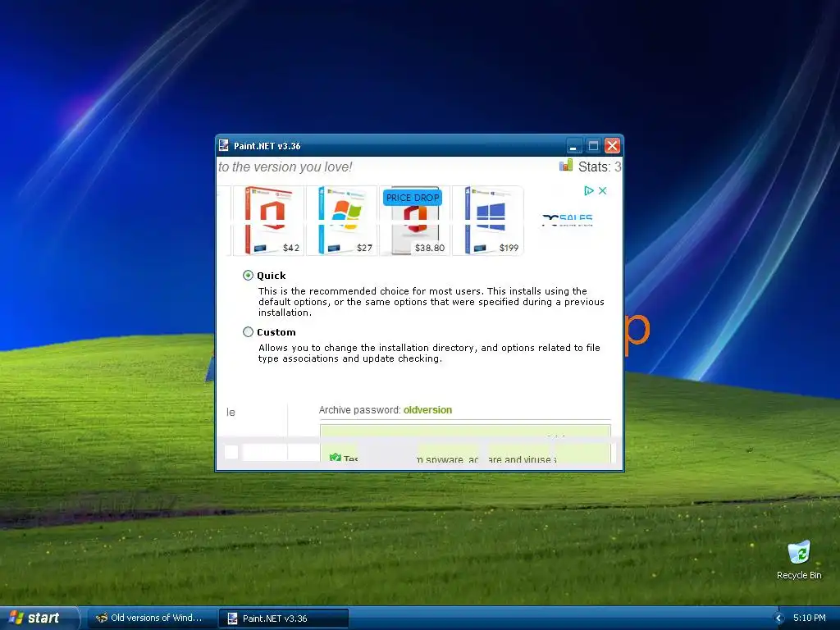Open the Windows Start menu
Screen dimensions: 840x630
tap(39, 618)
